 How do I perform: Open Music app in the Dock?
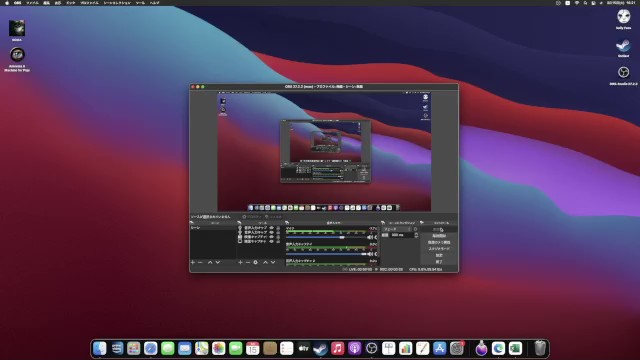338,349
